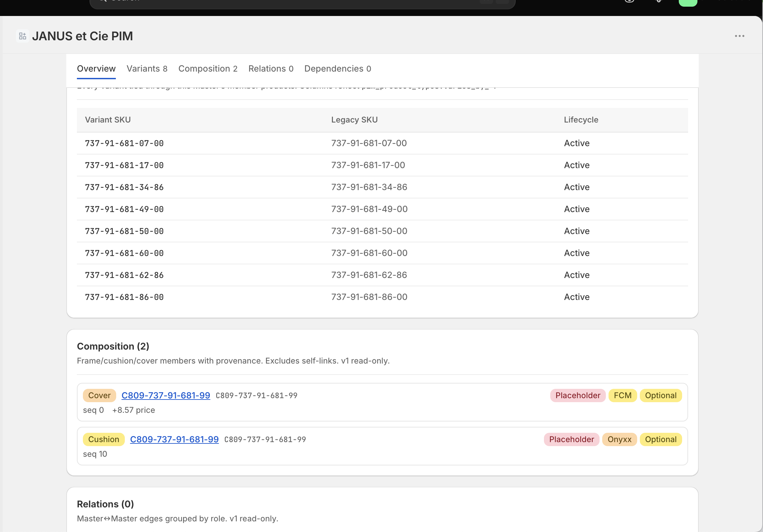Viewport: 763px width, 532px height.
Task: Click legacy SKU 737-91-681-62-86
Action: (x=369, y=275)
